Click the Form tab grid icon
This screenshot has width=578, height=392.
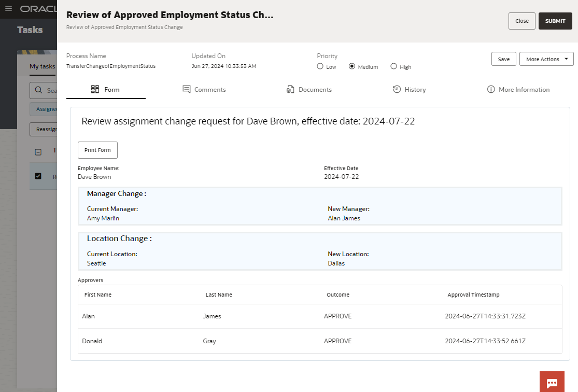click(x=95, y=89)
